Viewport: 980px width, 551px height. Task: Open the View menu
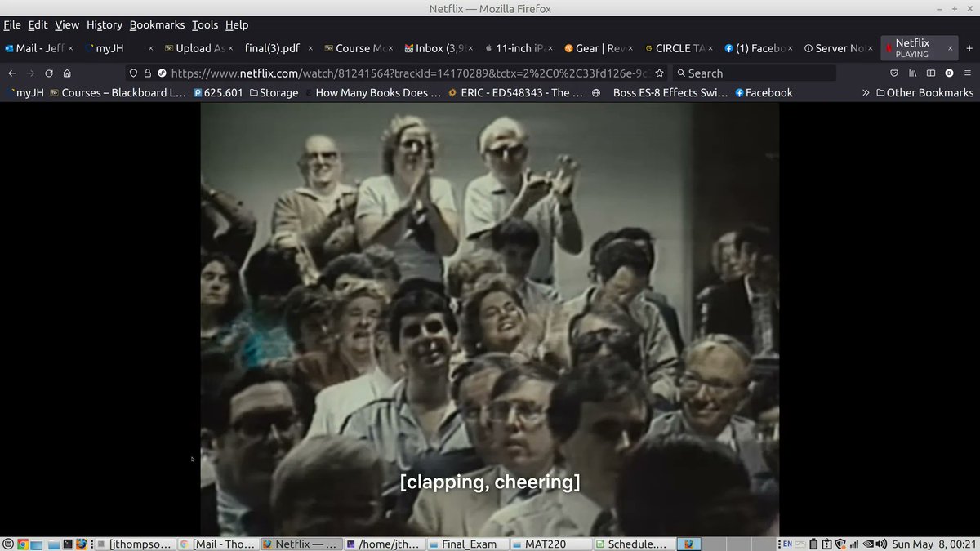pyautogui.click(x=67, y=25)
